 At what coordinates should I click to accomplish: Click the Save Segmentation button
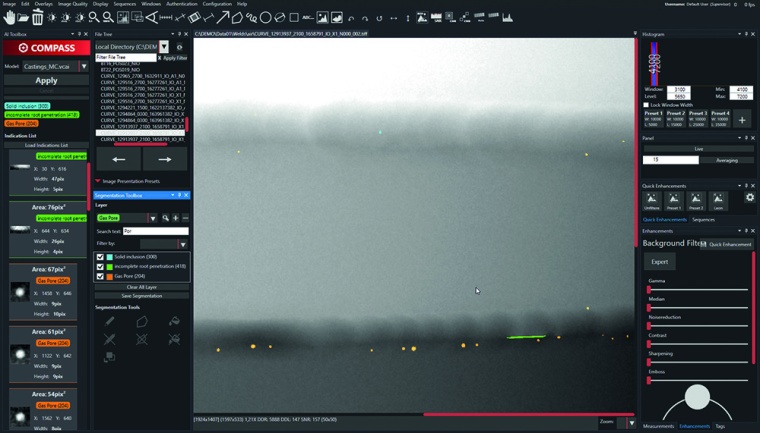click(x=141, y=296)
